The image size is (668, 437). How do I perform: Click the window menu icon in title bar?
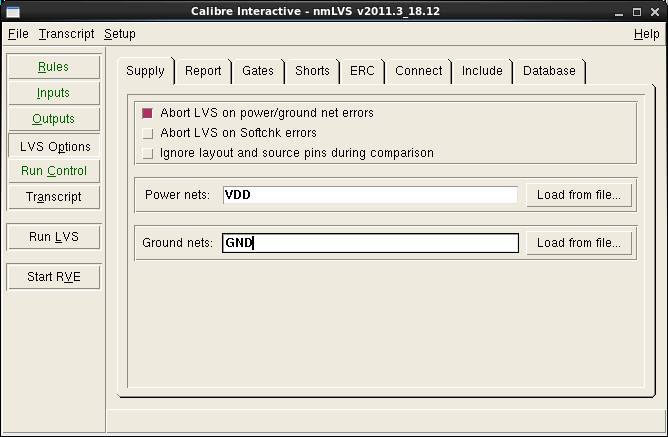13,12
